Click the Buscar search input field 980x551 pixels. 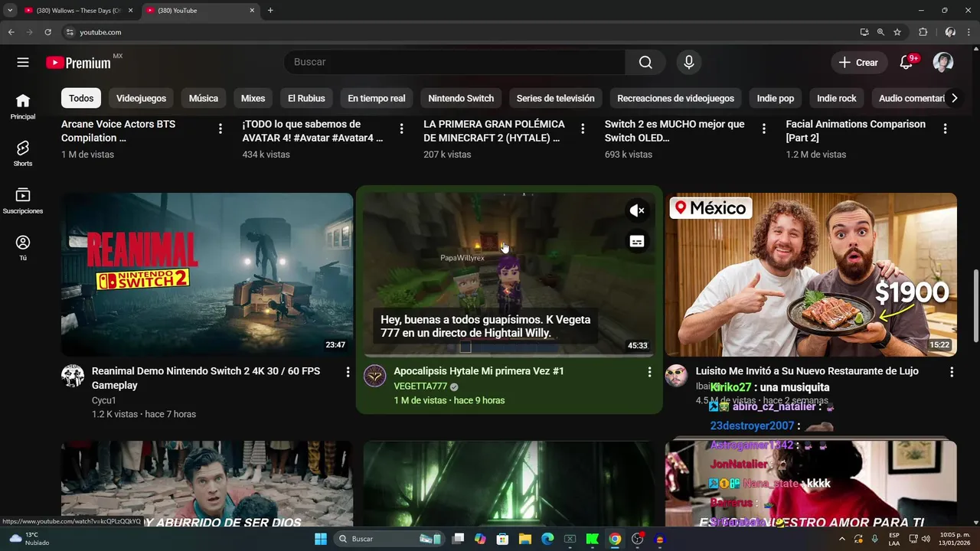(x=455, y=62)
